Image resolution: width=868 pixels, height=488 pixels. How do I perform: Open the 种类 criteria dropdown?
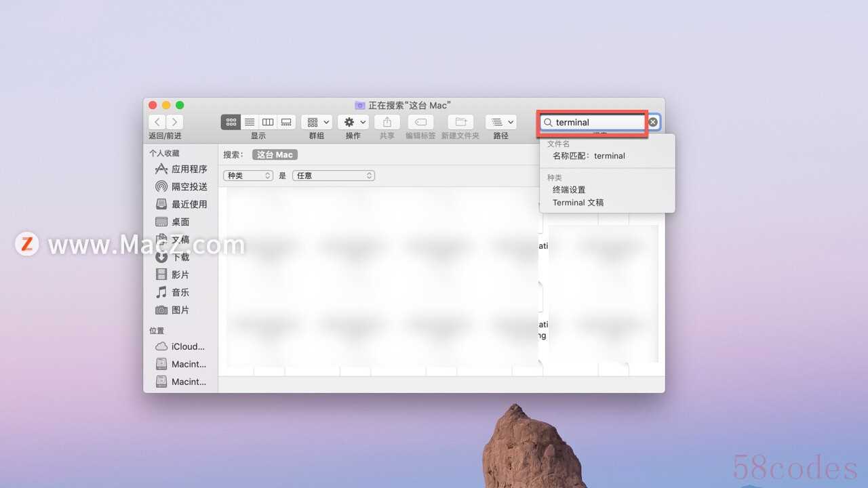248,176
